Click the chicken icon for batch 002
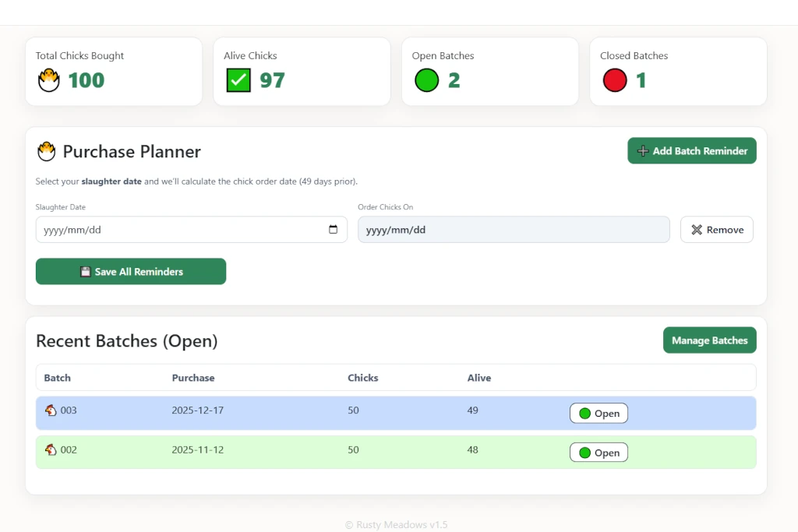Screen dimensions: 798x532 [x=51, y=449]
